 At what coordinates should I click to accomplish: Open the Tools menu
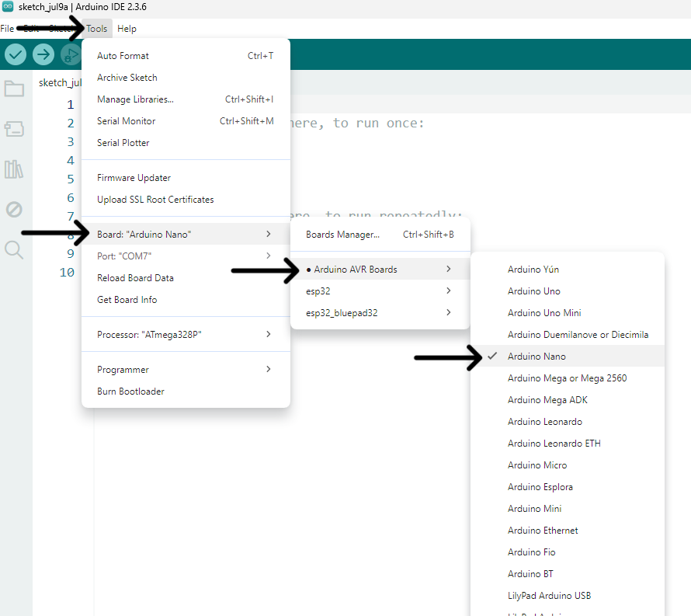click(96, 29)
